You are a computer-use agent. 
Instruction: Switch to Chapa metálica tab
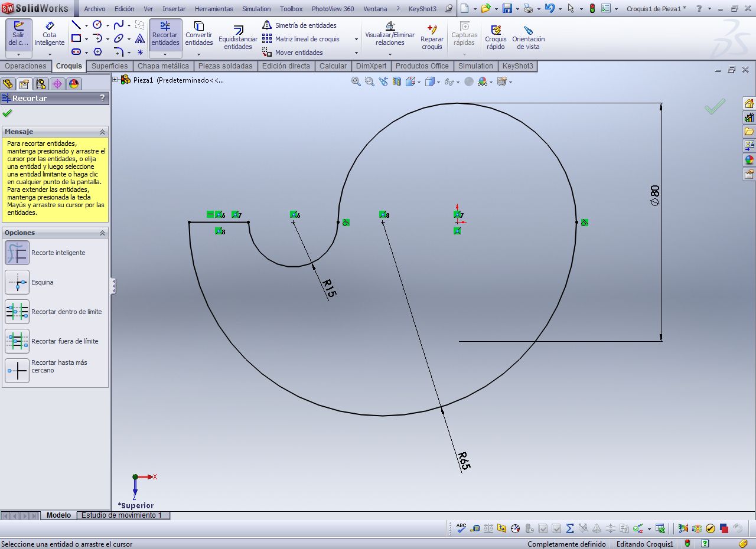point(164,66)
